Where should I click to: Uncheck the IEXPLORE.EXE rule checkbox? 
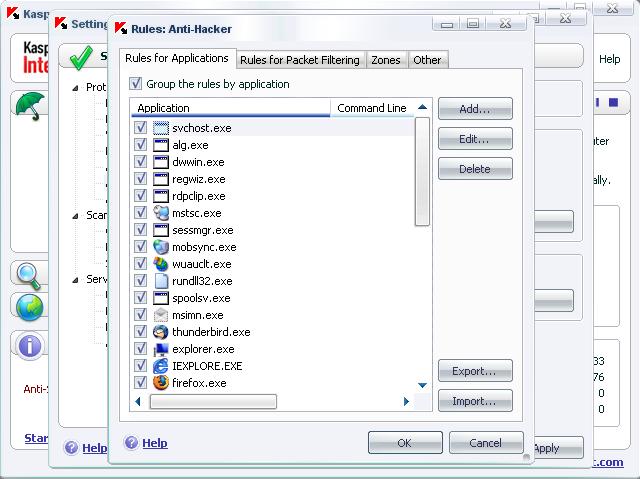pyautogui.click(x=140, y=366)
